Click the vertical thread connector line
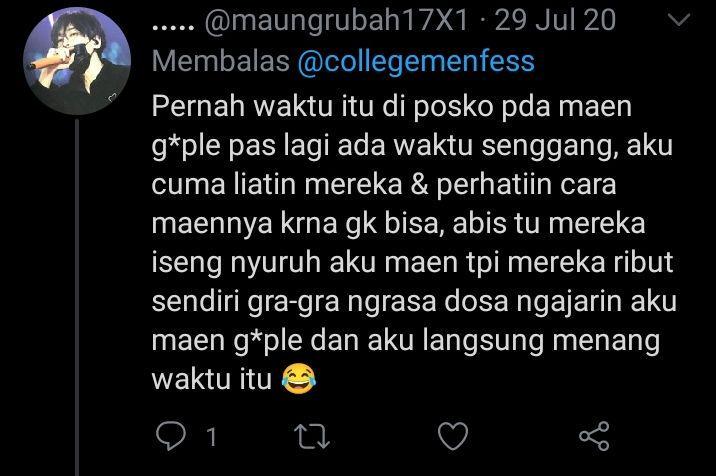This screenshot has width=716, height=476. (77, 297)
